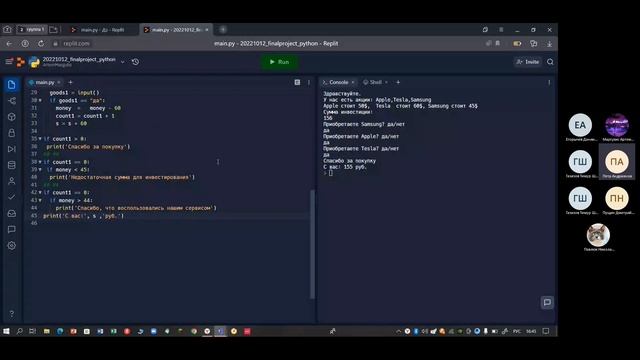Open Windows taskbar search
This screenshot has width=640, height=360.
[19, 331]
